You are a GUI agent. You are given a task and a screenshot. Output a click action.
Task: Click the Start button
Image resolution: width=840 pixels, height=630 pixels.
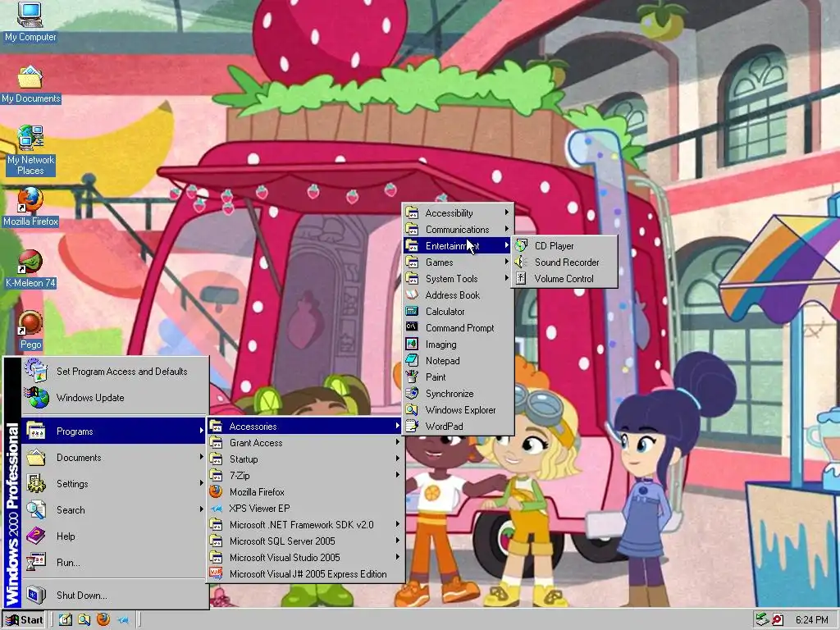pyautogui.click(x=24, y=620)
